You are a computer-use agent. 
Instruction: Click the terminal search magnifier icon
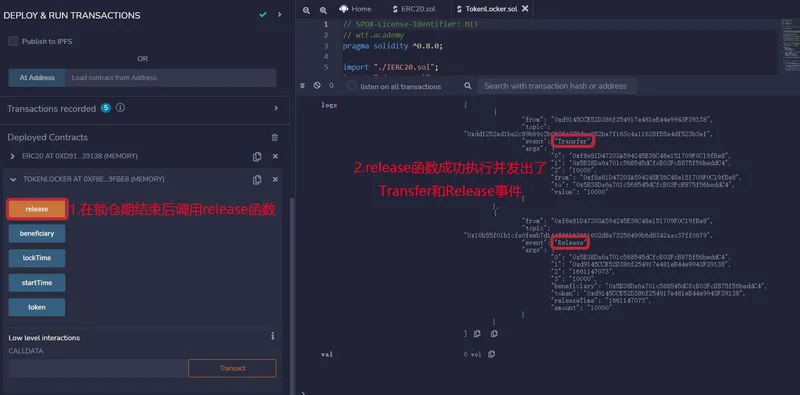pyautogui.click(x=468, y=86)
